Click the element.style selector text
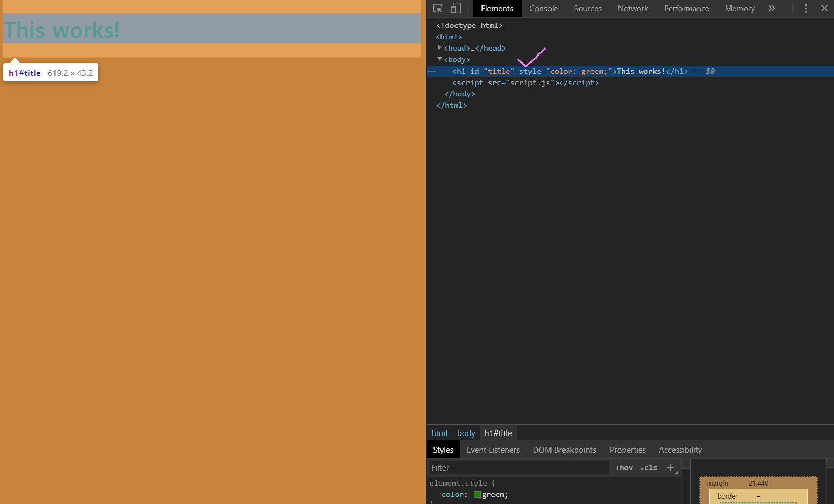This screenshot has width=834, height=504. pos(458,483)
